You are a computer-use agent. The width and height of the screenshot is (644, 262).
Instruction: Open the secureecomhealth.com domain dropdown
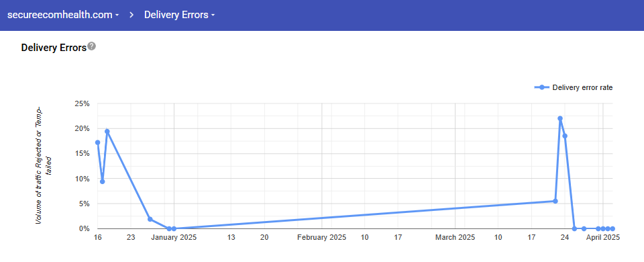(63, 15)
